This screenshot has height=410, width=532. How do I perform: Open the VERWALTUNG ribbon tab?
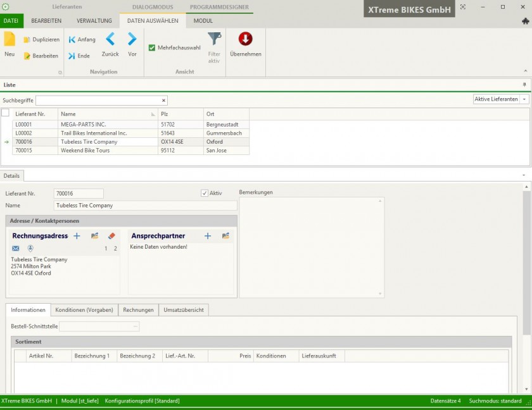tap(94, 21)
